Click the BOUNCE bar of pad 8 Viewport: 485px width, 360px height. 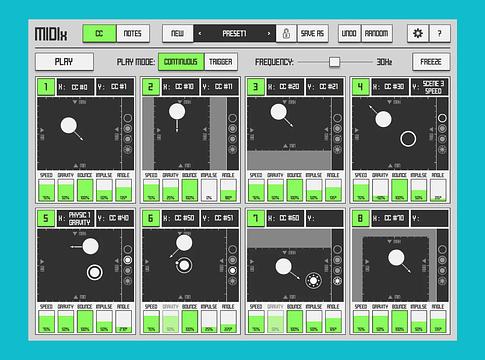pos(399,322)
